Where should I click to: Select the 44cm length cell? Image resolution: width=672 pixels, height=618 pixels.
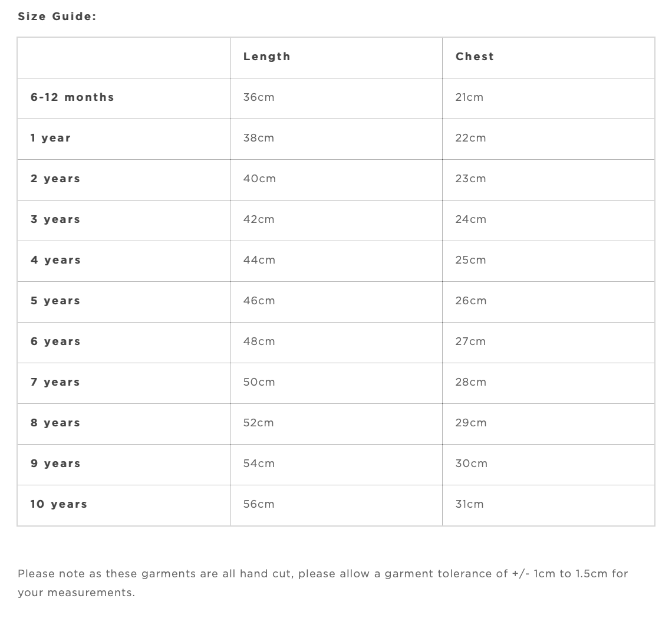(259, 260)
